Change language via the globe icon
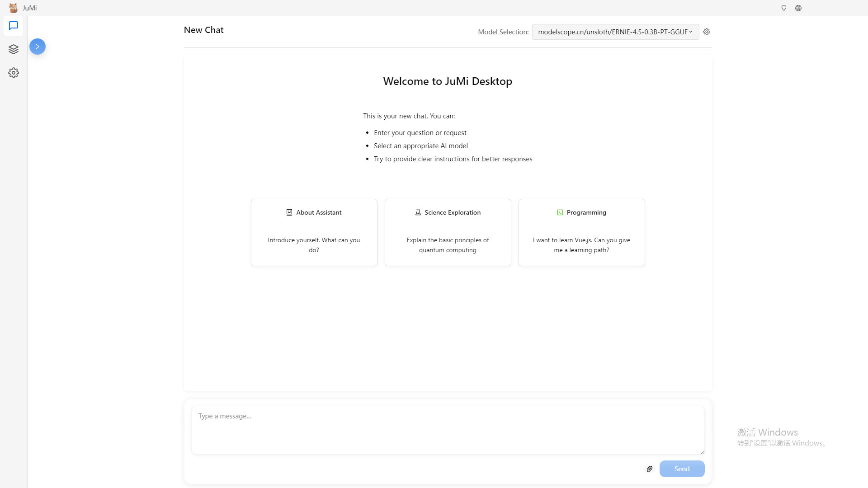The height and width of the screenshot is (488, 868). coord(798,8)
